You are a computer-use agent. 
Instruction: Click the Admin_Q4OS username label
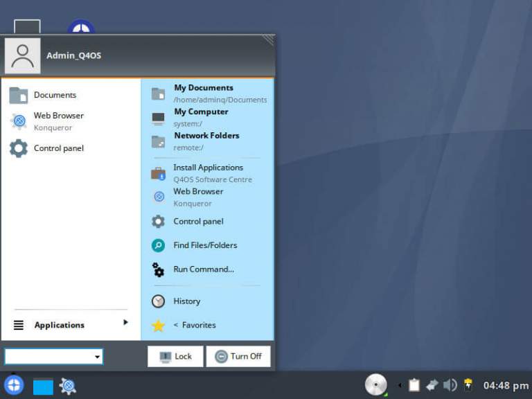(x=73, y=55)
